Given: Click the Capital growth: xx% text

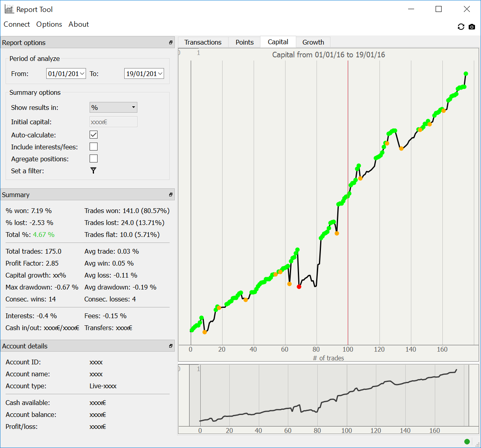Looking at the screenshot, I should click(36, 275).
